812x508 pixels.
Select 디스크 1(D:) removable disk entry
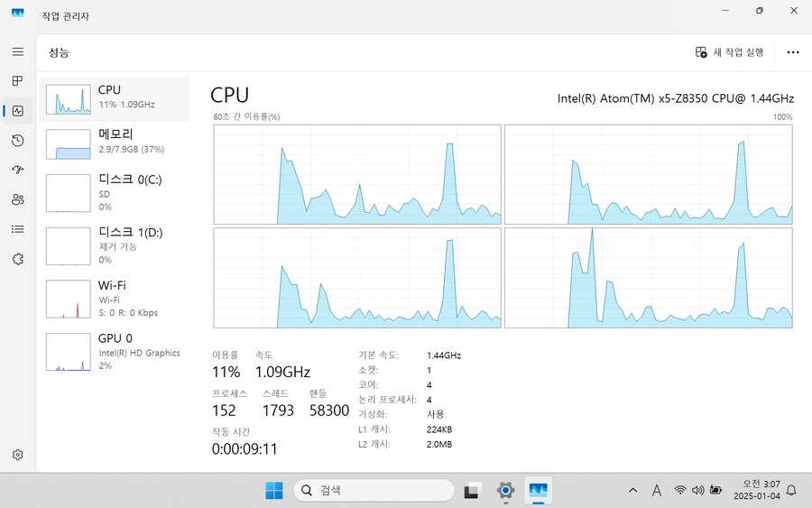click(114, 245)
